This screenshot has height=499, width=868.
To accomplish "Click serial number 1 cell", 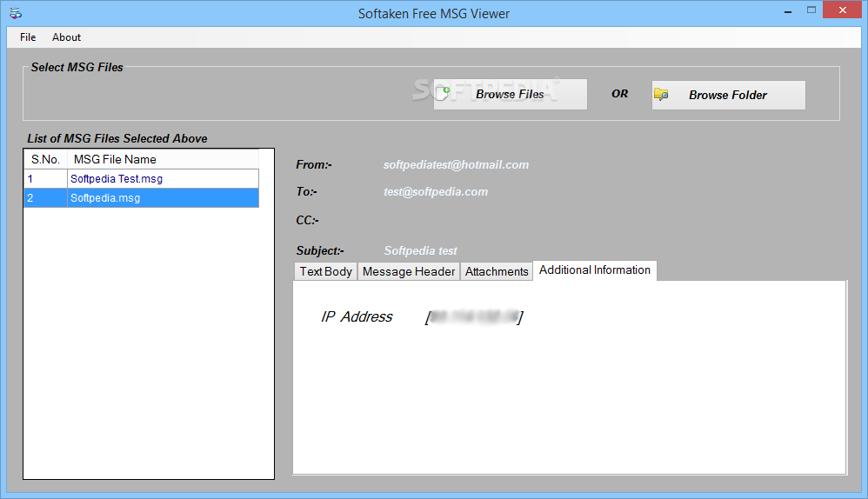I will point(45,179).
